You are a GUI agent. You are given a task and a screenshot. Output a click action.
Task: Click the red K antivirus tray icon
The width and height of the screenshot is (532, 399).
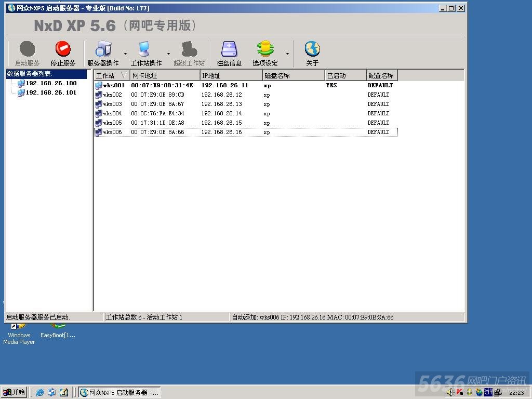tap(460, 393)
